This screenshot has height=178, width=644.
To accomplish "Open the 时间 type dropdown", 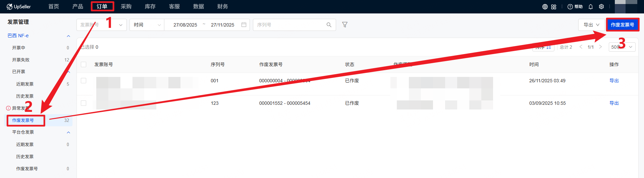I will (147, 25).
